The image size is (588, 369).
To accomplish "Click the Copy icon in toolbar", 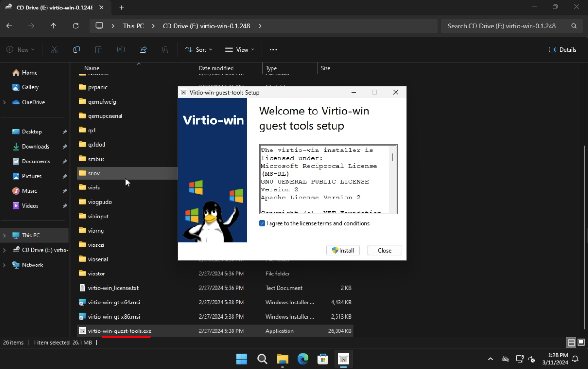I will [x=76, y=50].
